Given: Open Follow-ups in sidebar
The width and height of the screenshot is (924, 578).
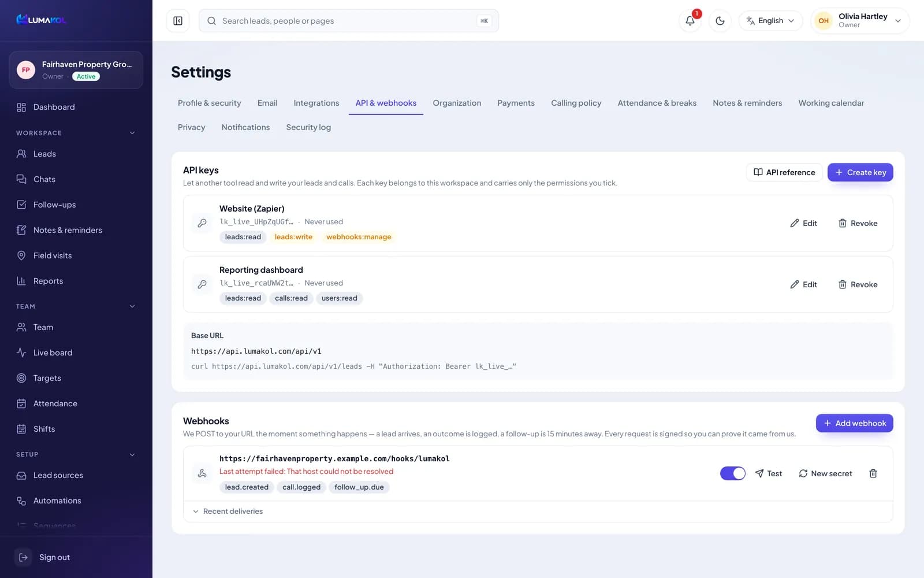Looking at the screenshot, I should point(76,205).
